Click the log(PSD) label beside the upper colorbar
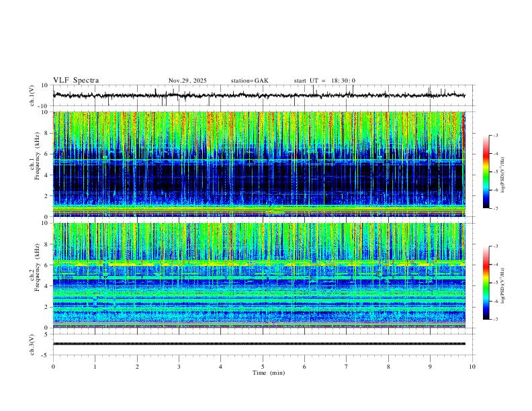This screenshot has width=532, height=411. [x=503, y=175]
